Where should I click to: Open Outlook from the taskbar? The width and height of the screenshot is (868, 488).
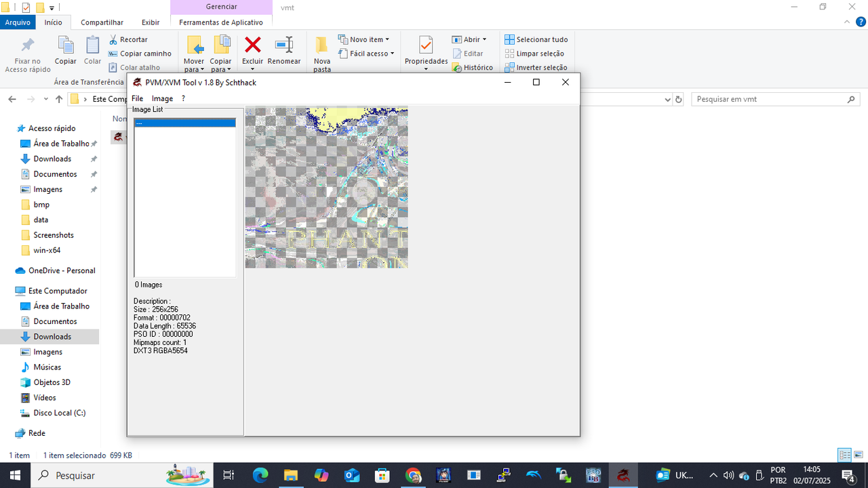tap(352, 475)
